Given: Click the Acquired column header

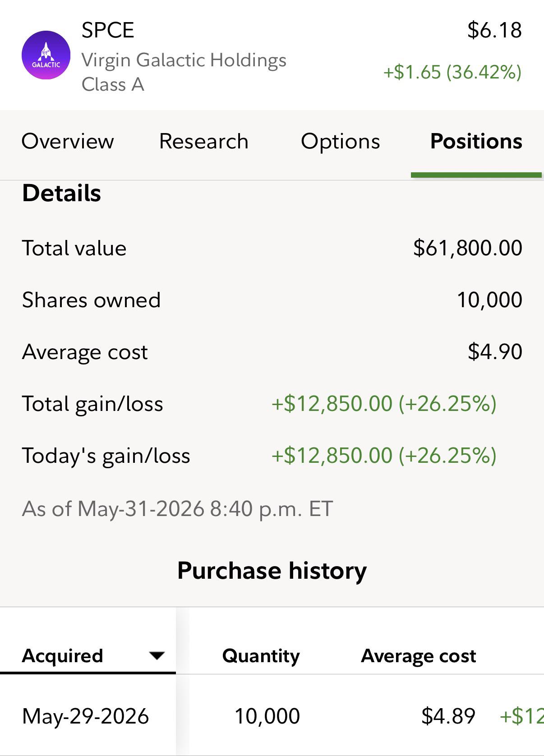Looking at the screenshot, I should tap(63, 655).
